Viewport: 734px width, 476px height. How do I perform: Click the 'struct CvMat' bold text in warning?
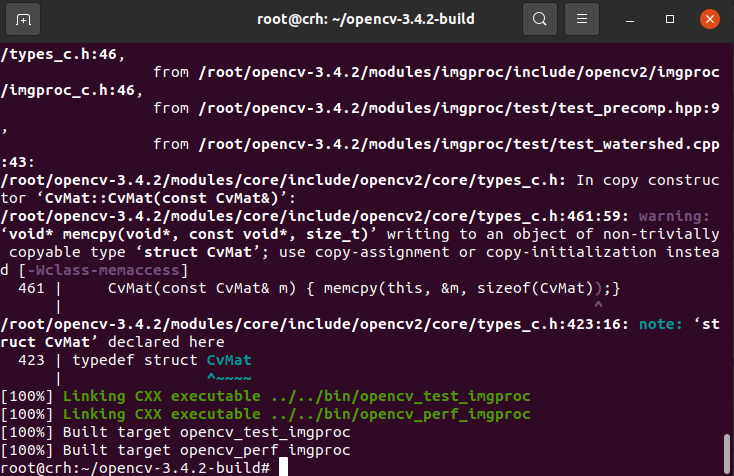coord(198,252)
